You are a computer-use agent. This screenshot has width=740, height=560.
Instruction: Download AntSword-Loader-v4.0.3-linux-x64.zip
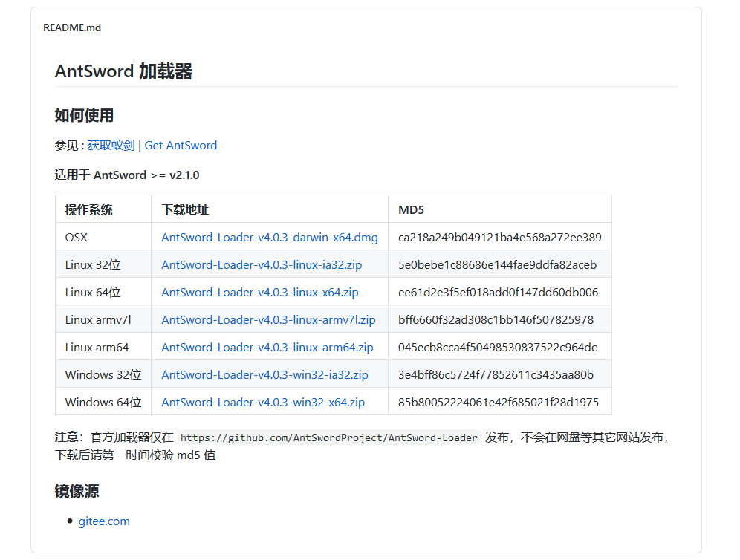point(260,293)
